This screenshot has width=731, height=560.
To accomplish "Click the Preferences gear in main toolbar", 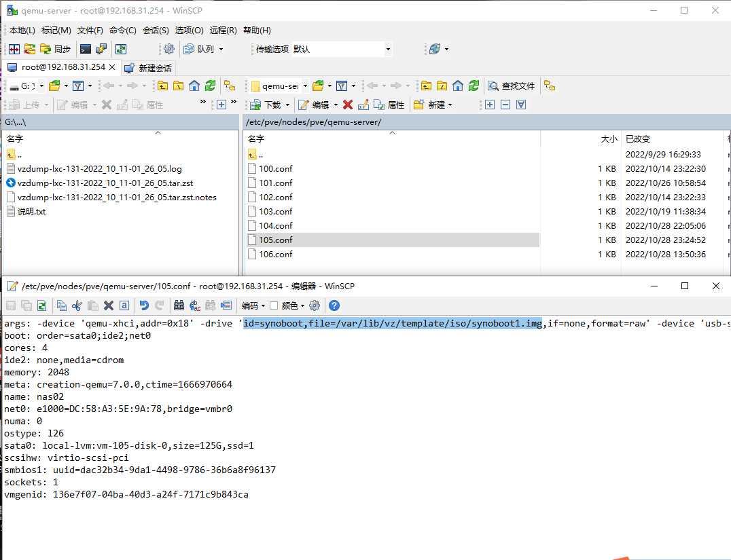I will pos(168,49).
